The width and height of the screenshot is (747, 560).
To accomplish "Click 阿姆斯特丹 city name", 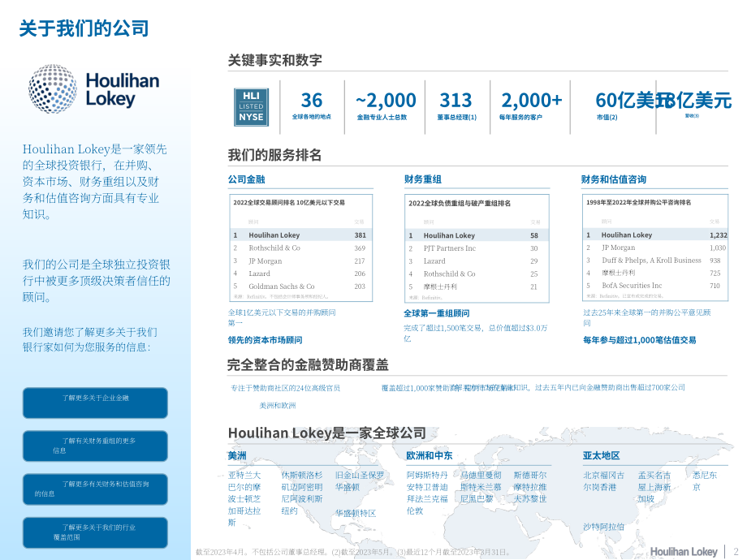I will (x=427, y=476).
